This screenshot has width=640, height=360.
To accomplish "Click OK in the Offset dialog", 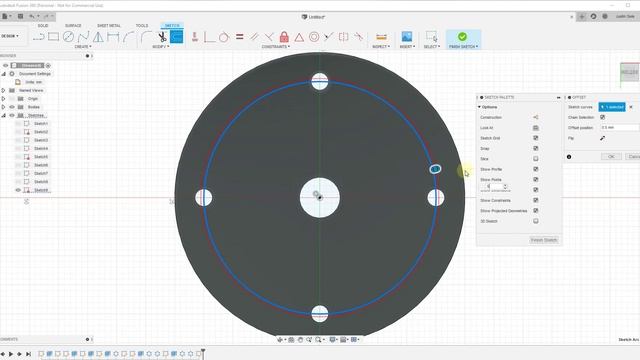I will click(x=611, y=157).
